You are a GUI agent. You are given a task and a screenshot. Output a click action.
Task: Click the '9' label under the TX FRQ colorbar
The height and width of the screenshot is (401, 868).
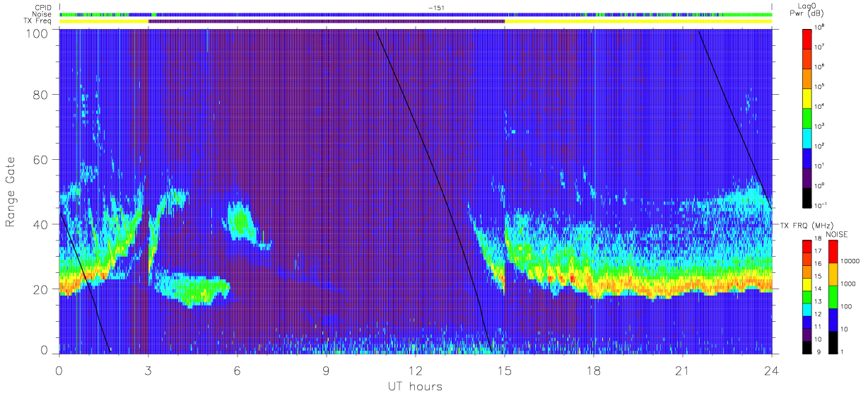(x=819, y=351)
